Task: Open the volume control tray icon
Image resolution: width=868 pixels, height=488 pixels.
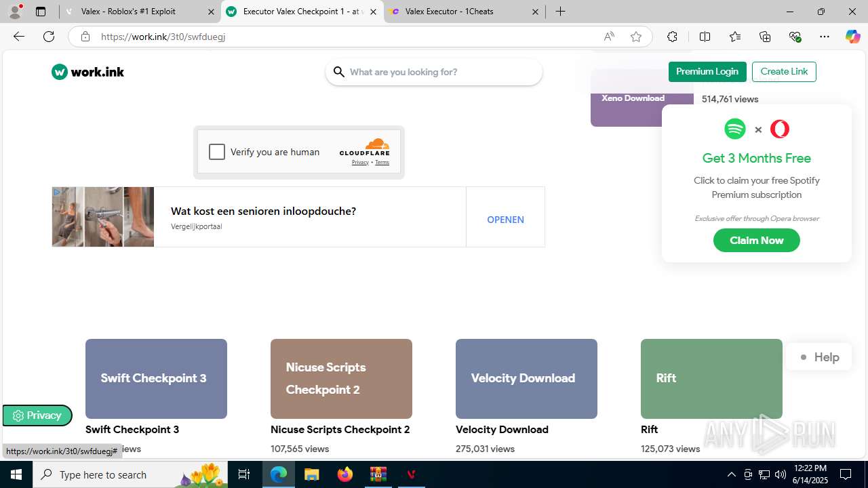Action: 781,474
